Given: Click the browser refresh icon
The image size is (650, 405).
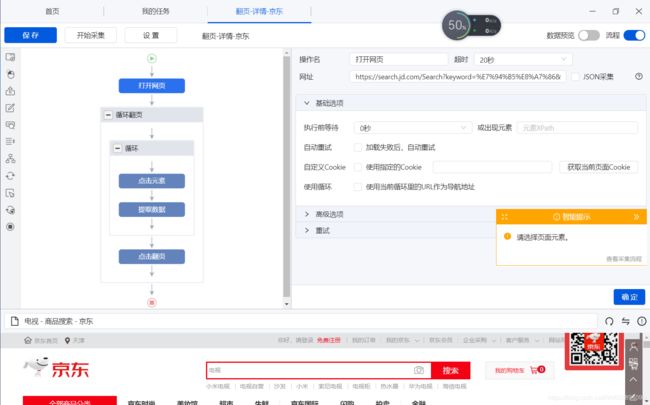Looking at the screenshot, I should click(609, 321).
